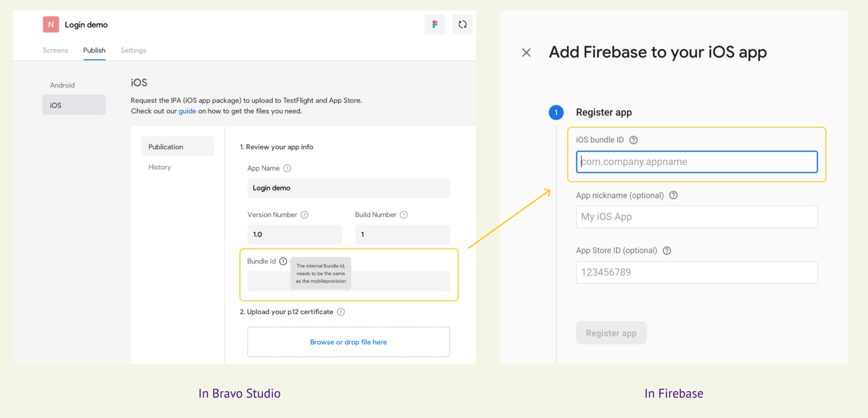Click the Register app button
The image size is (868, 418).
pyautogui.click(x=611, y=333)
